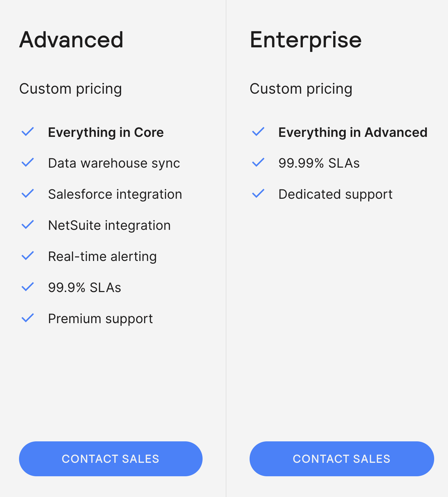Image resolution: width=448 pixels, height=497 pixels.
Task: Click the Dedicated support feature text
Action: pyautogui.click(x=335, y=194)
